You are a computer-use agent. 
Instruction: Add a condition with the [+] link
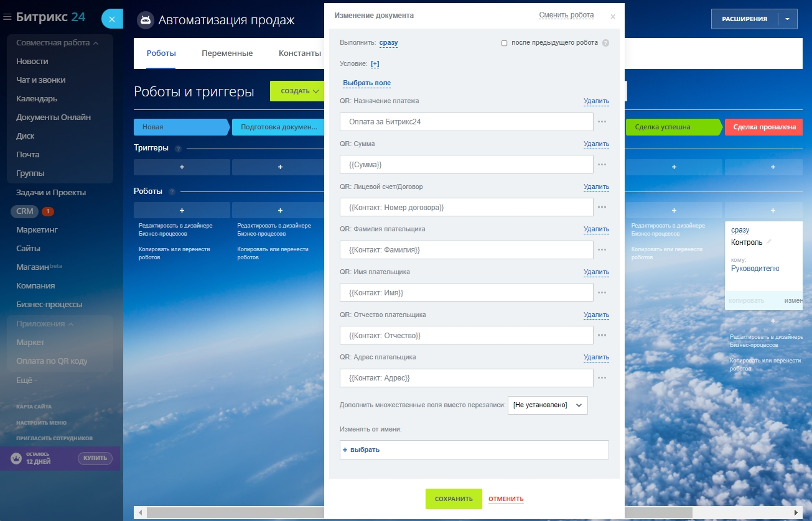click(375, 63)
